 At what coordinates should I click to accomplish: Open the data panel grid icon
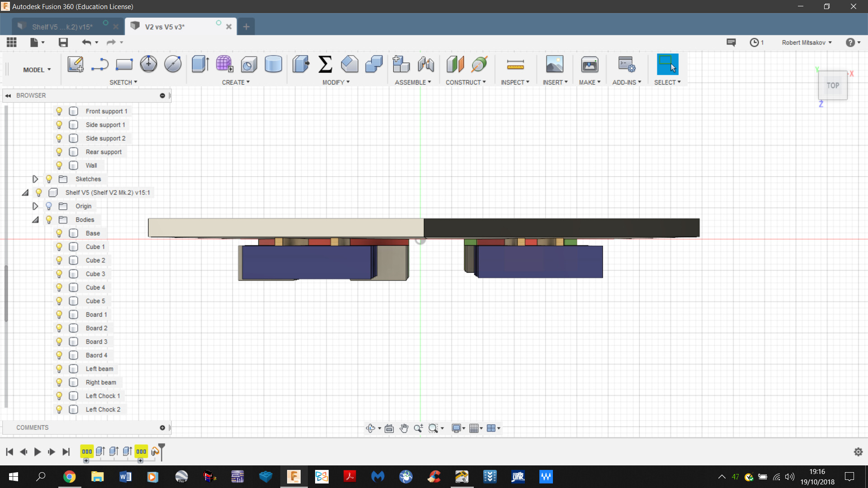tap(12, 42)
